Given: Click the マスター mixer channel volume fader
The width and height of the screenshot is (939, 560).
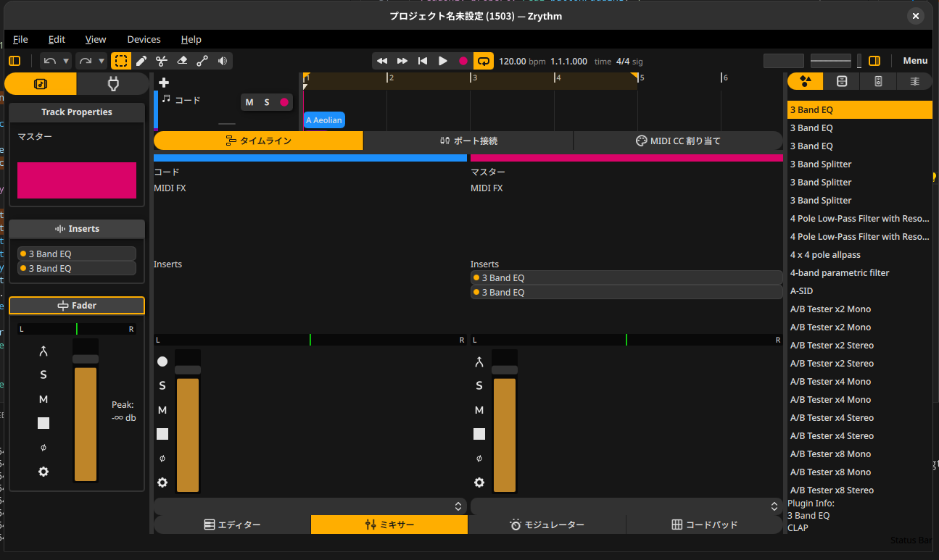Looking at the screenshot, I should click(505, 421).
